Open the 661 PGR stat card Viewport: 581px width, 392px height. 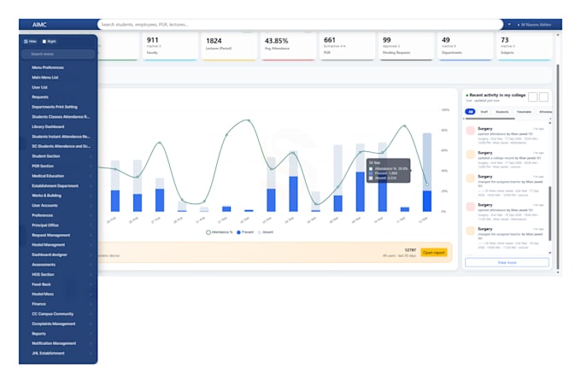click(347, 46)
